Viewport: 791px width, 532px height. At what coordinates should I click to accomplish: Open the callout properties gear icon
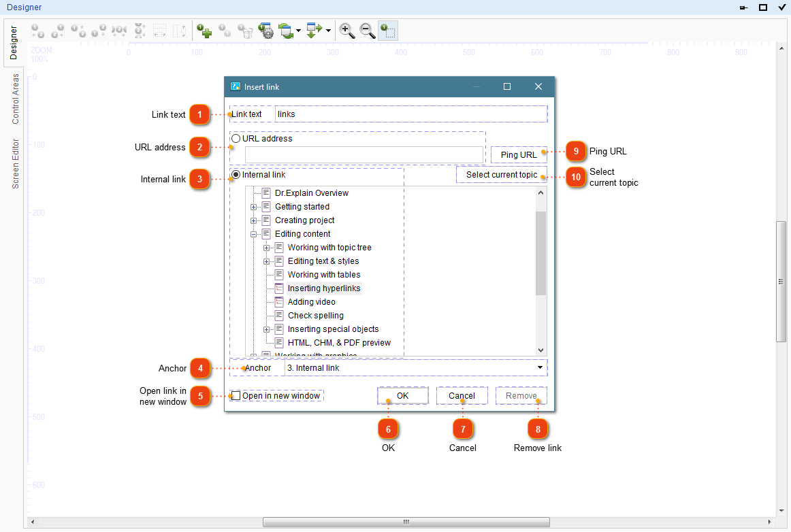point(267,31)
